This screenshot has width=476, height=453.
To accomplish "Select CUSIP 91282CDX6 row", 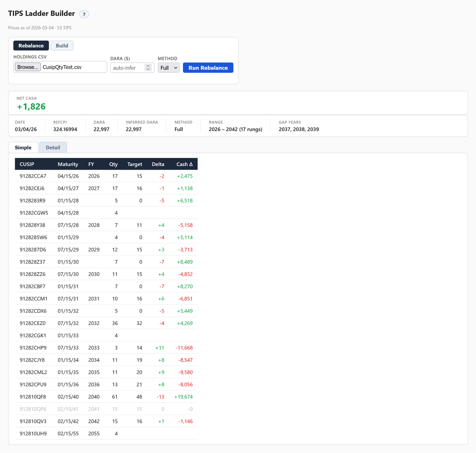I will [106, 311].
